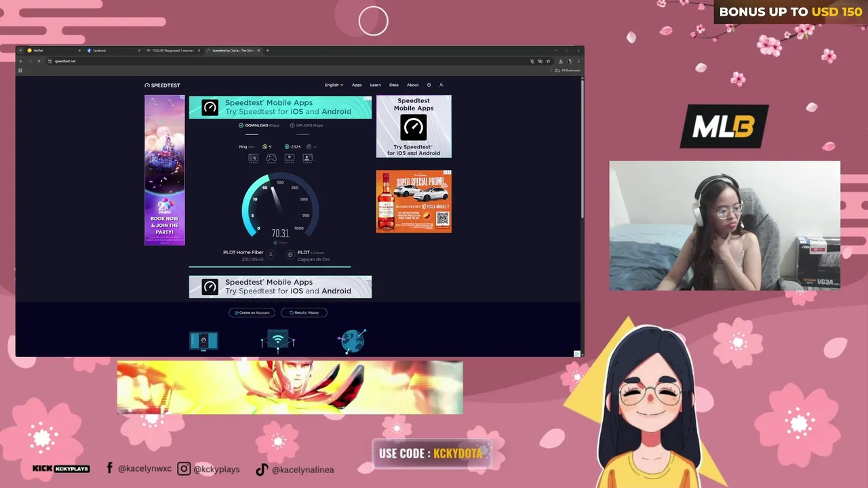This screenshot has width=868, height=488.
Task: Open browser downloads icon
Action: coord(561,61)
